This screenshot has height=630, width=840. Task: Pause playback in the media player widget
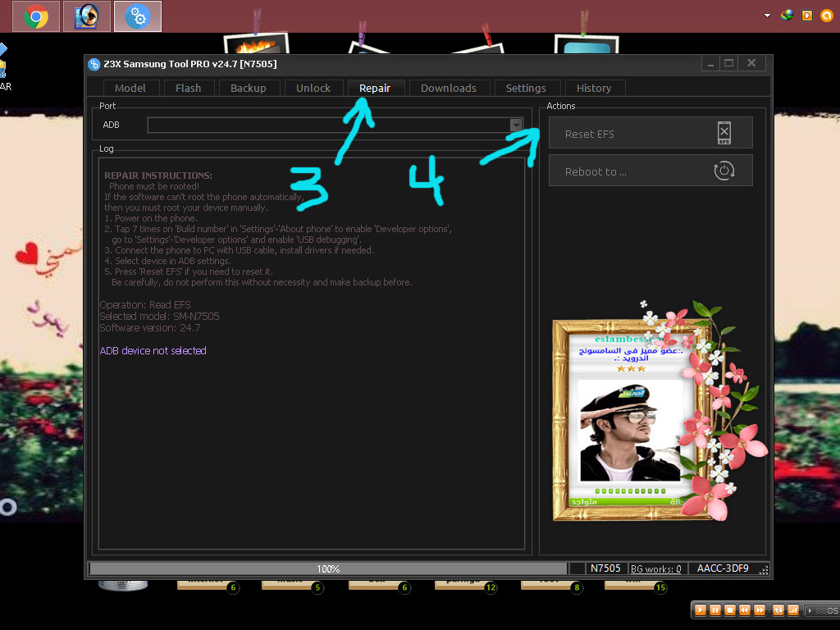(715, 609)
